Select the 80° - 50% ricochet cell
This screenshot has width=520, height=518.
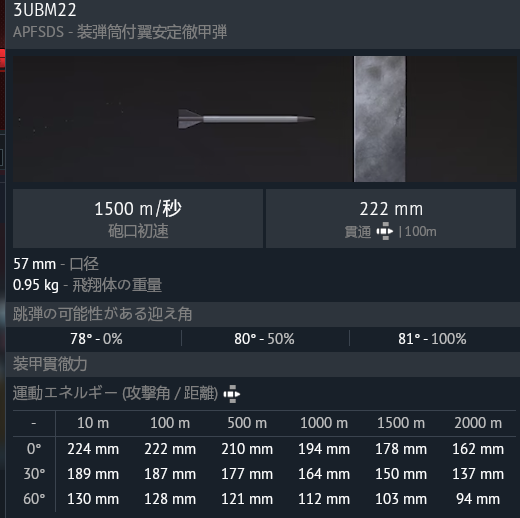click(x=264, y=339)
